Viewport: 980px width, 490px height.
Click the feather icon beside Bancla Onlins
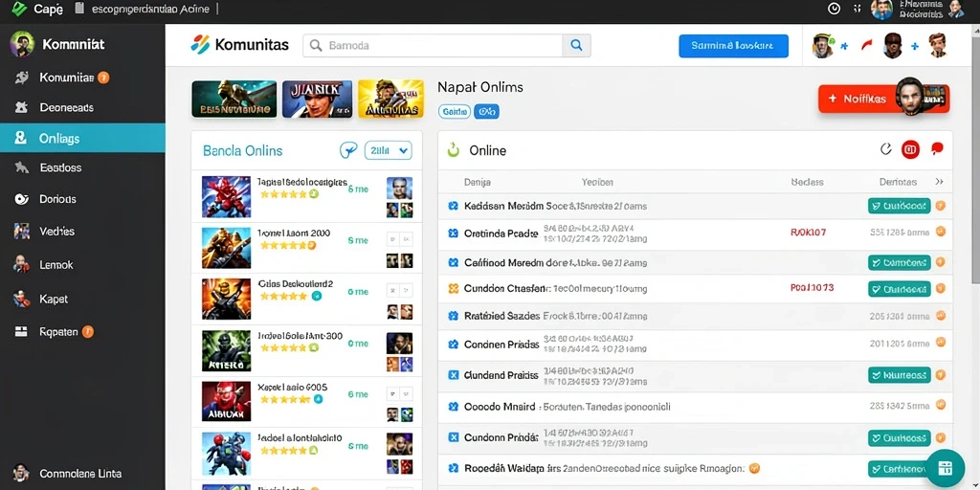(348, 150)
